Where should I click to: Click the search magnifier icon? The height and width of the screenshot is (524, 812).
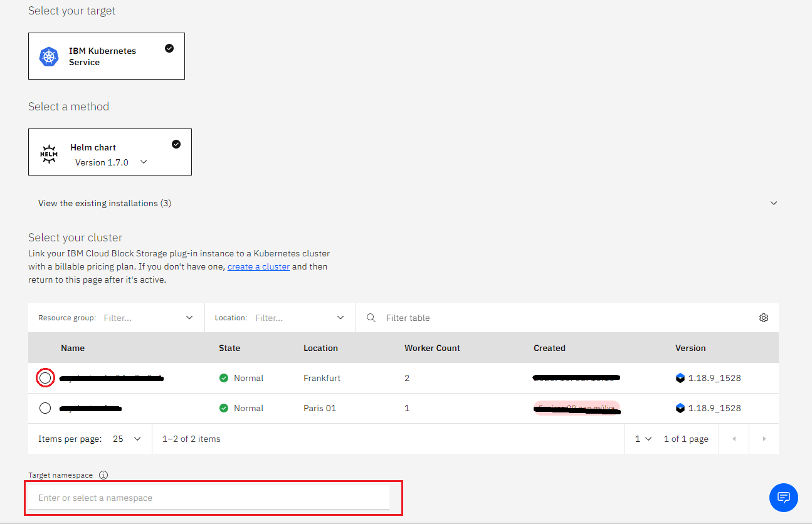[371, 318]
